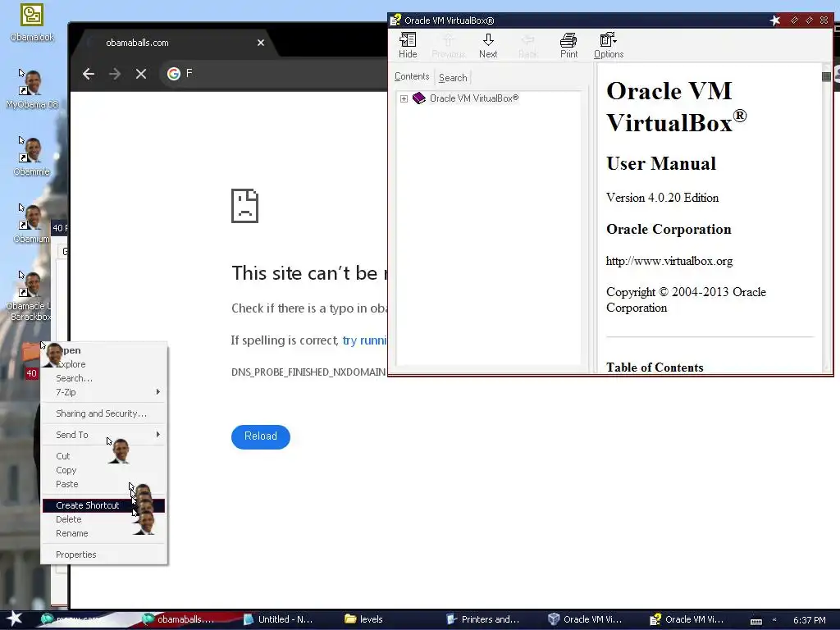
Task: Open Properties from the context menu
Action: click(104, 555)
